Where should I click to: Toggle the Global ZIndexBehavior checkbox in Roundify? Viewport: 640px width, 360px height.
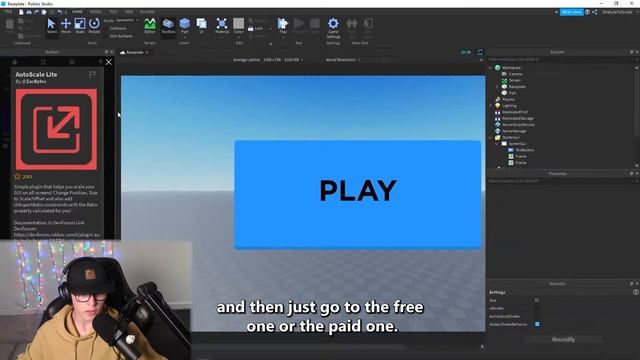[537, 324]
